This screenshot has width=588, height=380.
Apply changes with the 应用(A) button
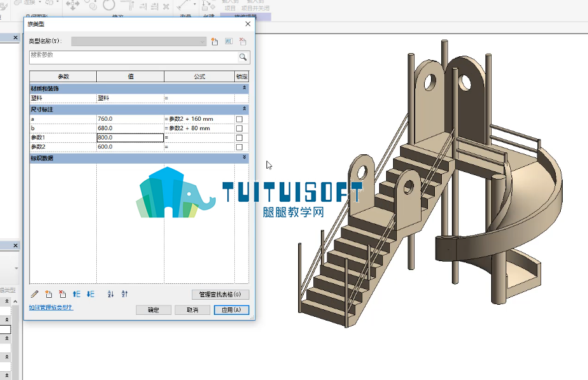point(232,310)
